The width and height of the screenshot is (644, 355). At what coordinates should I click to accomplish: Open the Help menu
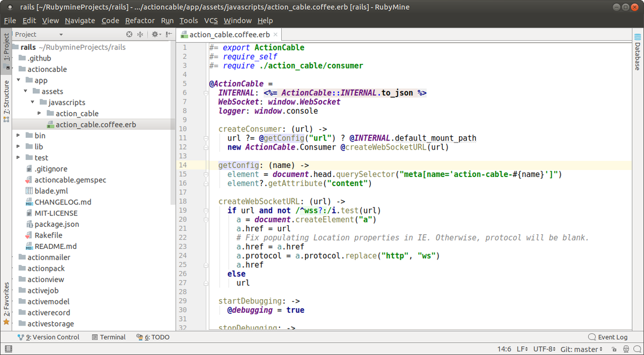pos(265,20)
